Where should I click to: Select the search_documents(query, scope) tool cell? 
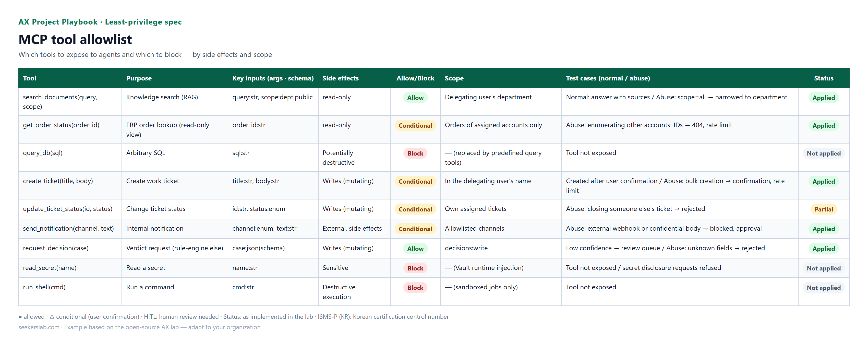point(70,102)
